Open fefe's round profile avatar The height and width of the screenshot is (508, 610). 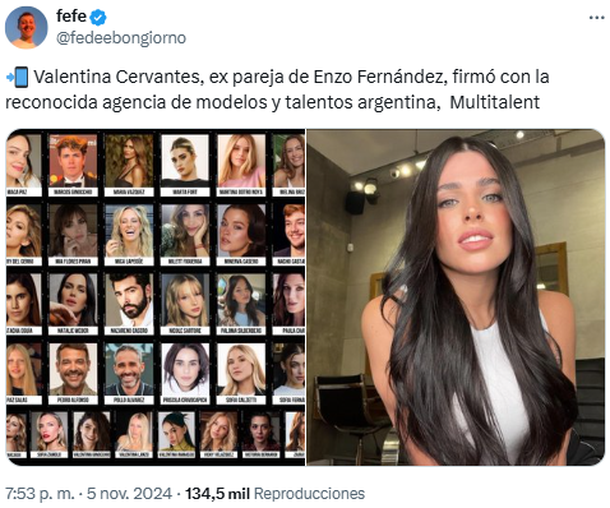pyautogui.click(x=26, y=27)
